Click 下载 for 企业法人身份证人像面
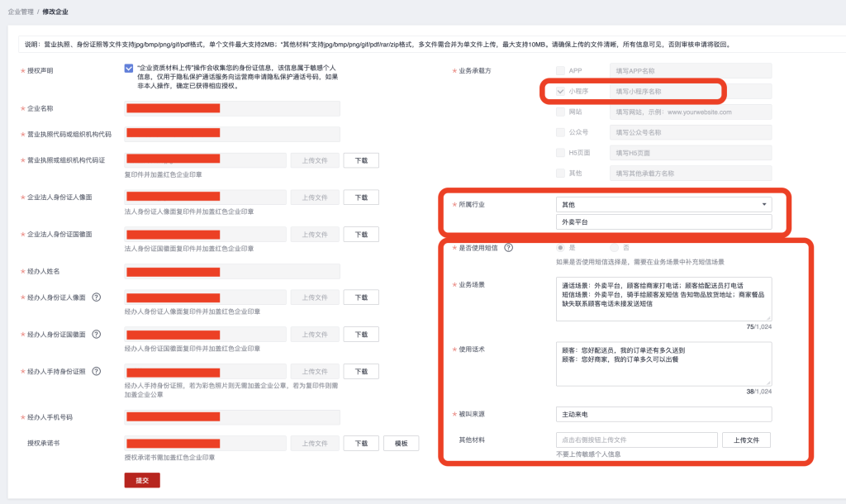 (x=361, y=197)
